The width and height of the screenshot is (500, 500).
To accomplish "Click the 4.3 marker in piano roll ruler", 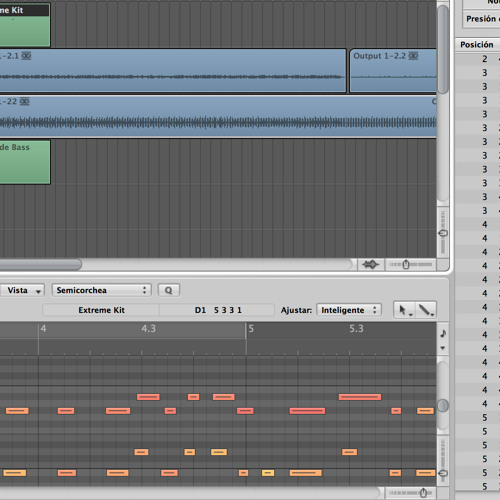I will click(x=149, y=329).
